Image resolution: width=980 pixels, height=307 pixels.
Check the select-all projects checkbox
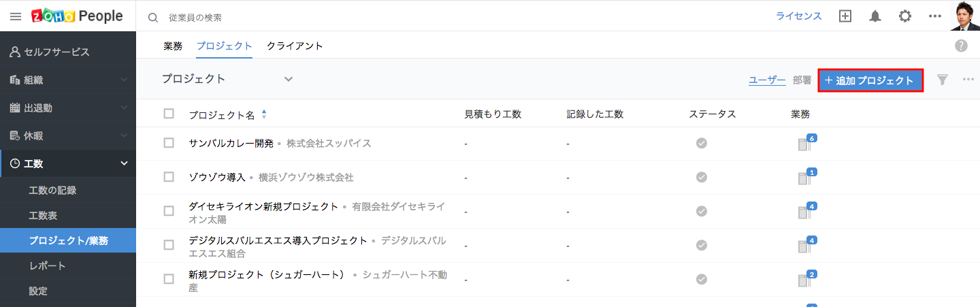(169, 114)
